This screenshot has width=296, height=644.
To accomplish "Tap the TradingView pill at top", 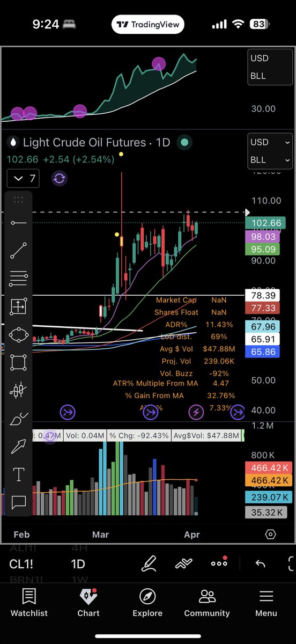I will coord(148,25).
